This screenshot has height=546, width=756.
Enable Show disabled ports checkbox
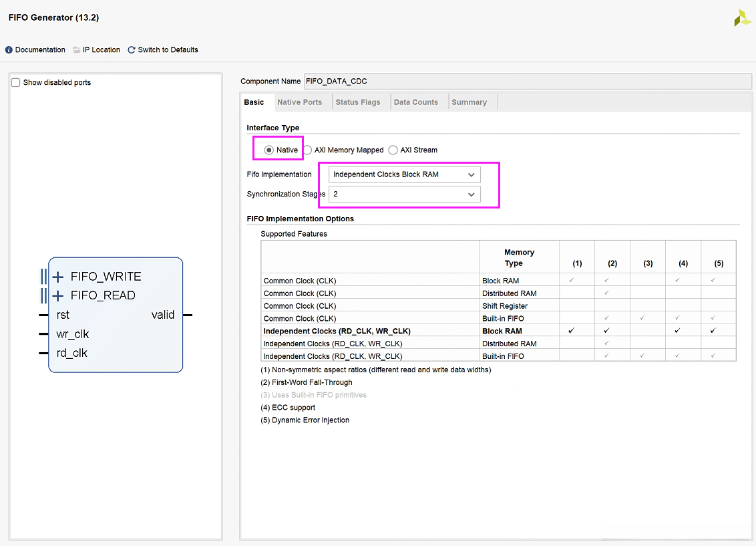click(16, 83)
